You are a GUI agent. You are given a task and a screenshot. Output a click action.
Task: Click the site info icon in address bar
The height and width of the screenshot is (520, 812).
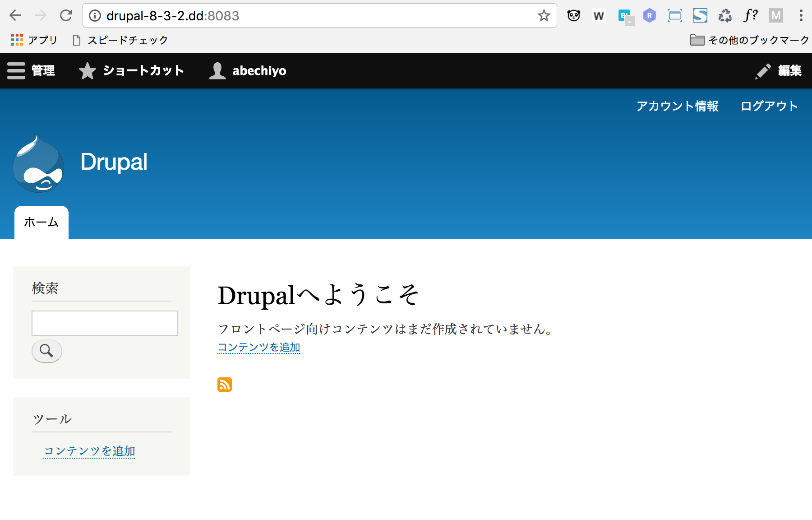[95, 16]
